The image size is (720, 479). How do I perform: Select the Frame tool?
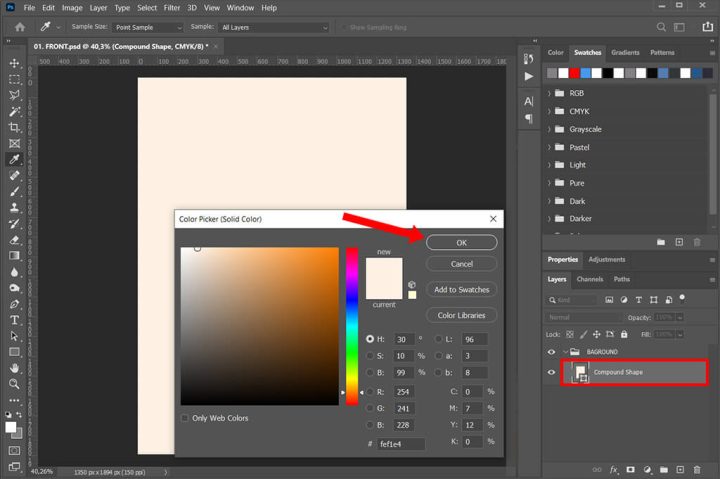click(x=14, y=143)
